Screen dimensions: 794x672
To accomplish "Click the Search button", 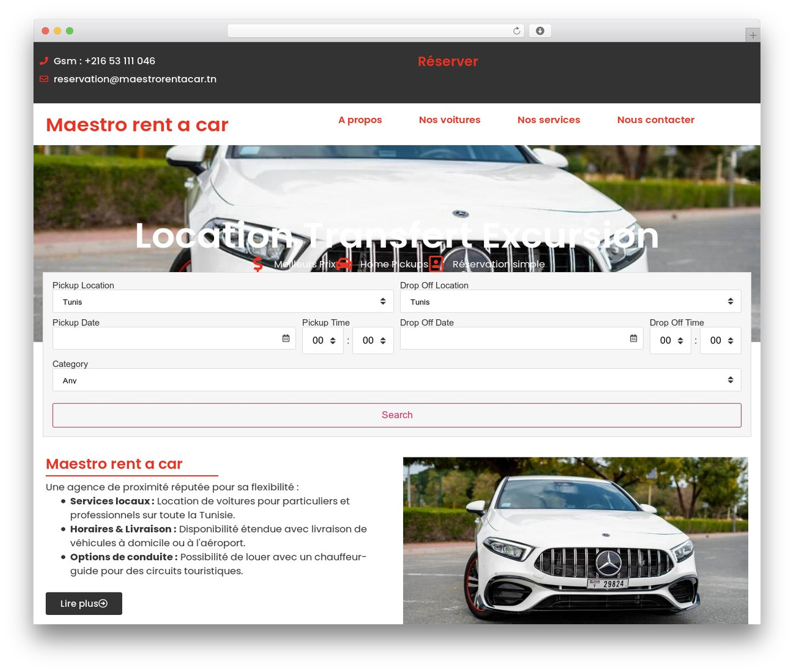I will point(397,415).
